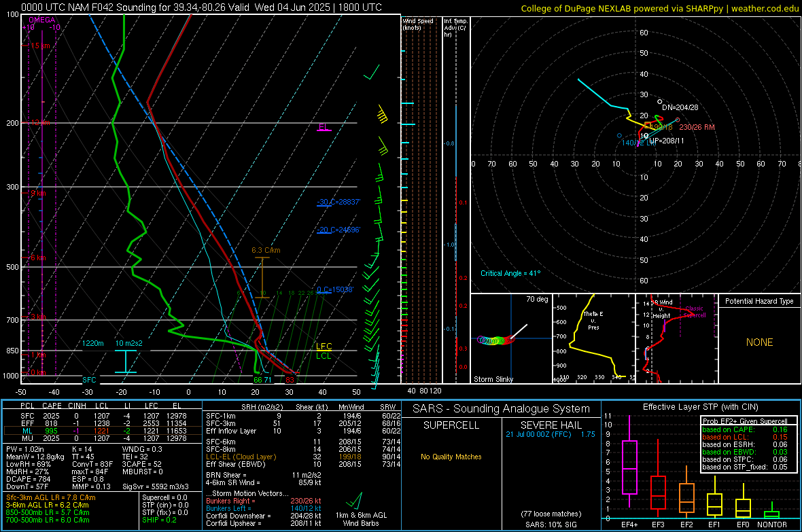Screen dimensions: 802x532
Task: Click the 1220m effective inflow label
Action: pyautogui.click(x=92, y=343)
